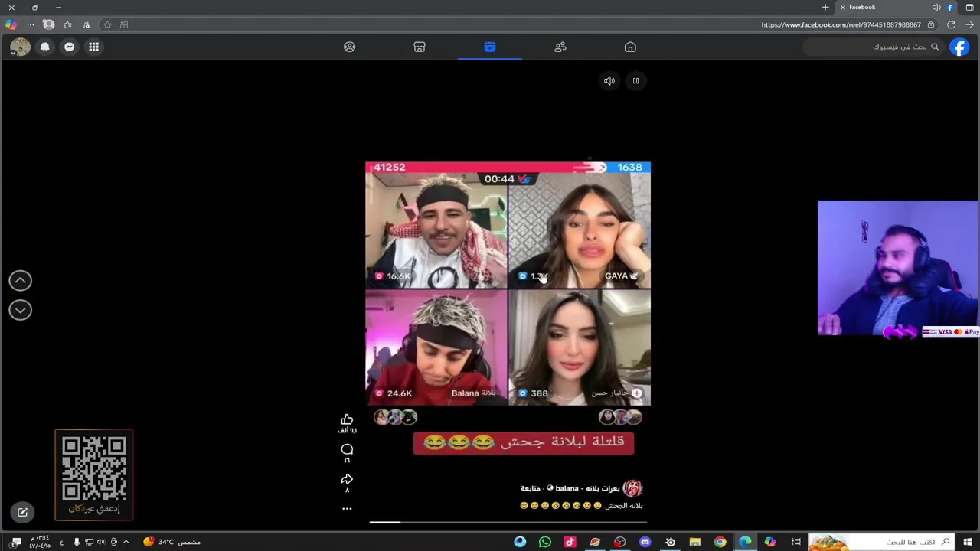The image size is (980, 551).
Task: Open the account profile picture menu
Action: [x=20, y=47]
